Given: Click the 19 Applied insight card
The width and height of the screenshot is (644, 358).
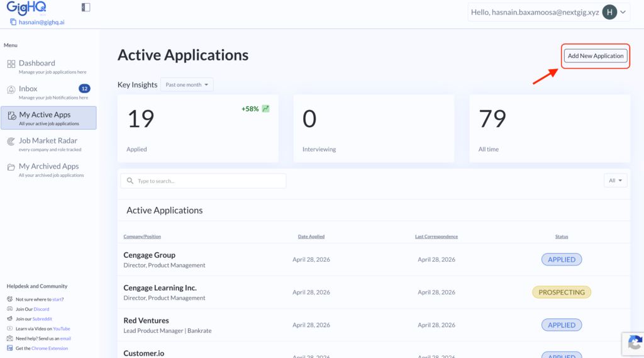Looking at the screenshot, I should pyautogui.click(x=198, y=128).
